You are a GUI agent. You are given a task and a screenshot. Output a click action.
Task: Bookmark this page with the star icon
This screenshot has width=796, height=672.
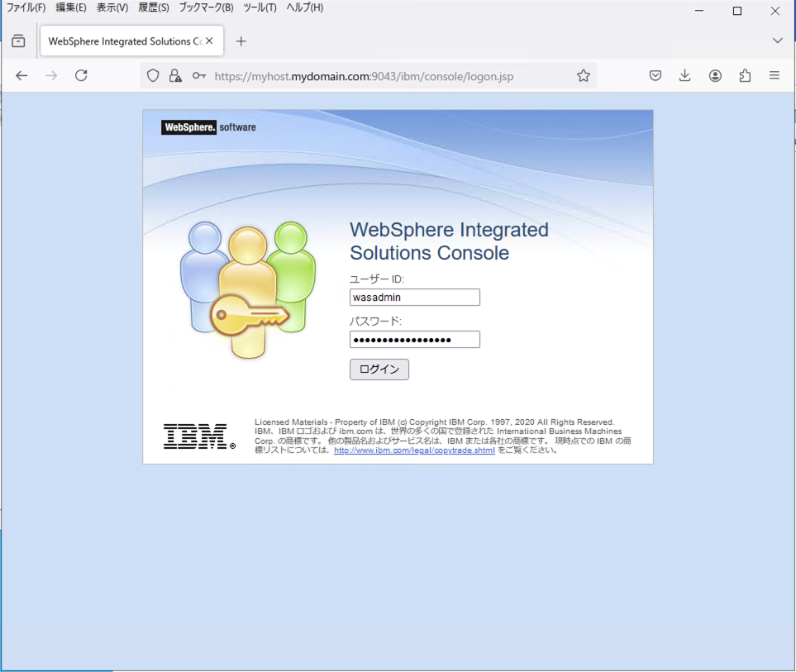tap(584, 76)
